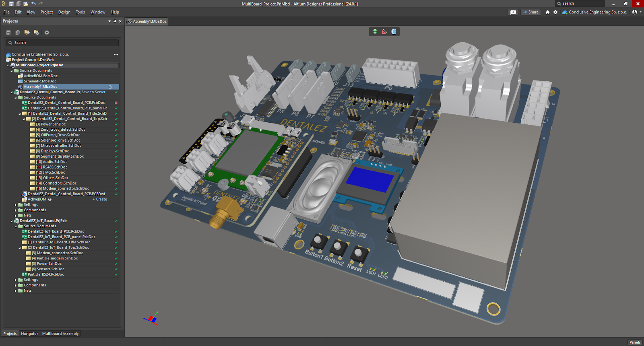Click the Save All documents icon

click(x=19, y=4)
